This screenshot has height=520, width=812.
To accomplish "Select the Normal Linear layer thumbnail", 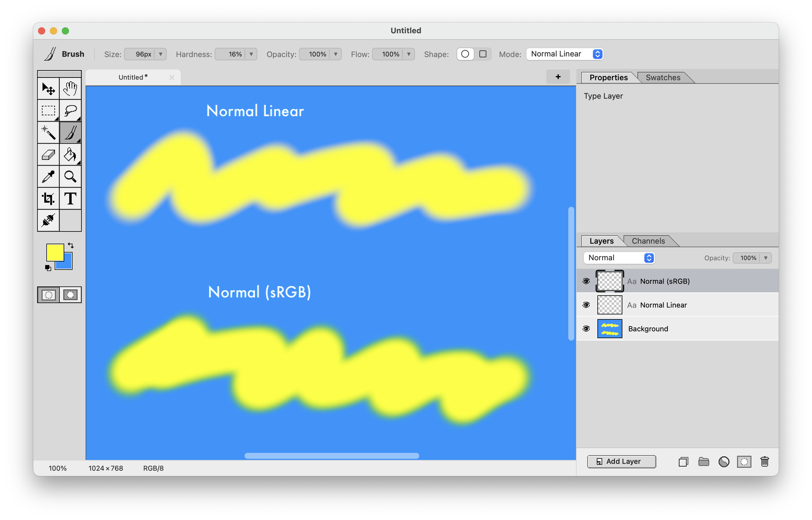I will 610,305.
